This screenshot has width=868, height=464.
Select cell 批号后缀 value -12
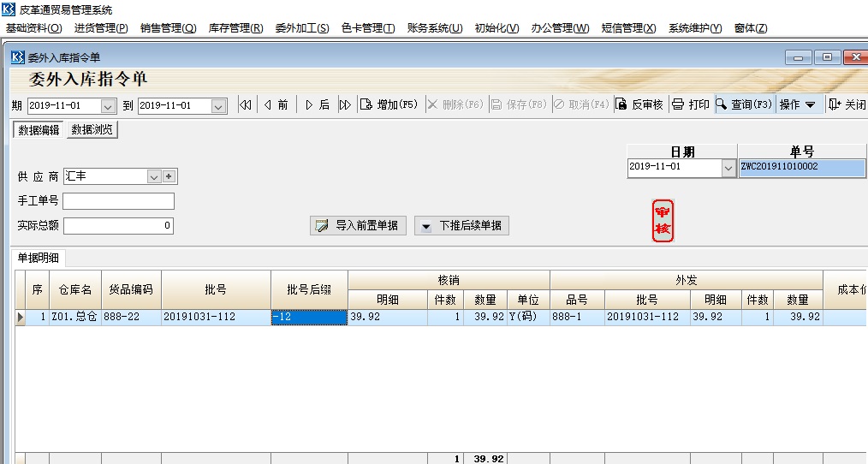(x=309, y=318)
